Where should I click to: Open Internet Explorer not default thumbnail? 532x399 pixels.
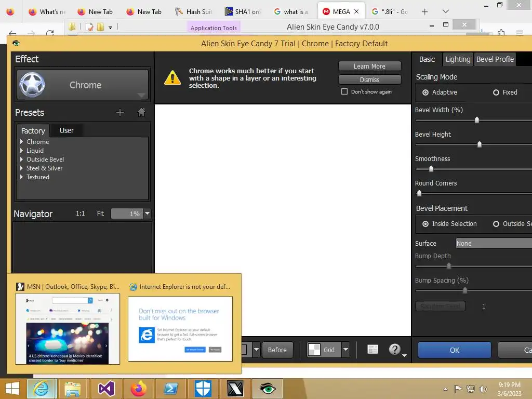pos(180,329)
